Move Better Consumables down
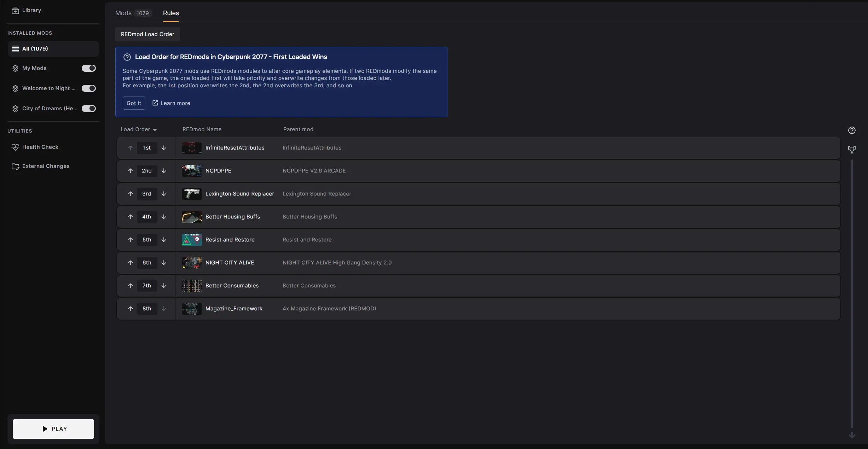 [164, 286]
